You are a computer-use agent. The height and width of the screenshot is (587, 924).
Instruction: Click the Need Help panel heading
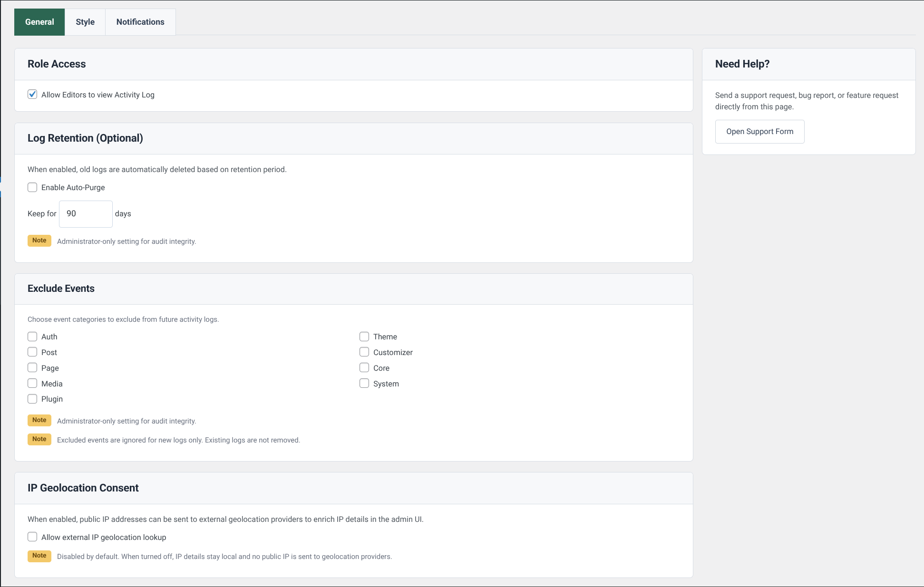coord(742,64)
